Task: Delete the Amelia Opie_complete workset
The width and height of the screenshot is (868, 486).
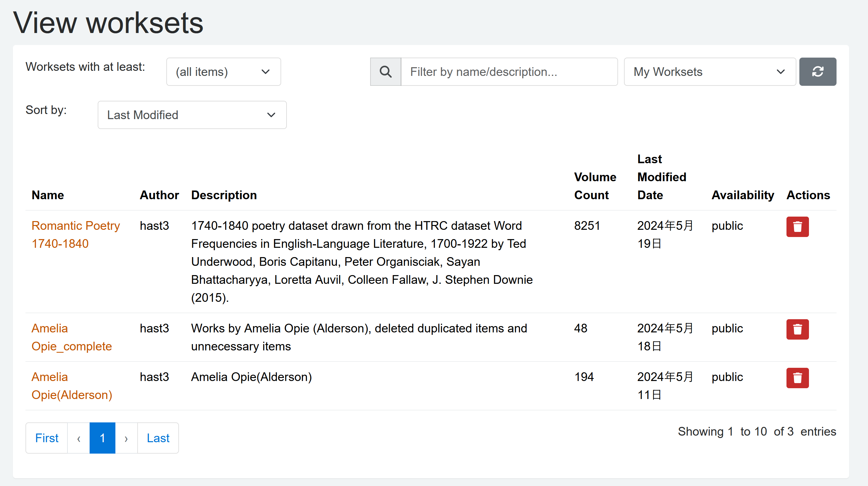Action: pyautogui.click(x=797, y=329)
